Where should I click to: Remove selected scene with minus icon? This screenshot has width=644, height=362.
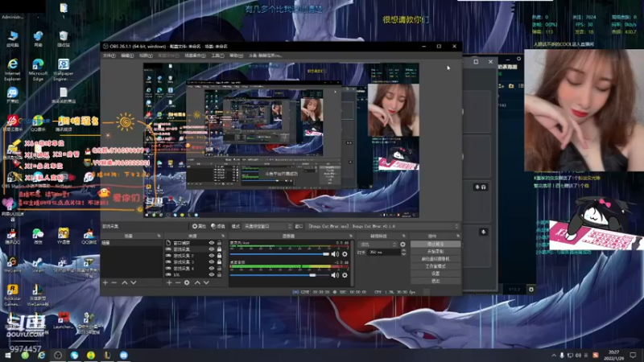click(114, 282)
